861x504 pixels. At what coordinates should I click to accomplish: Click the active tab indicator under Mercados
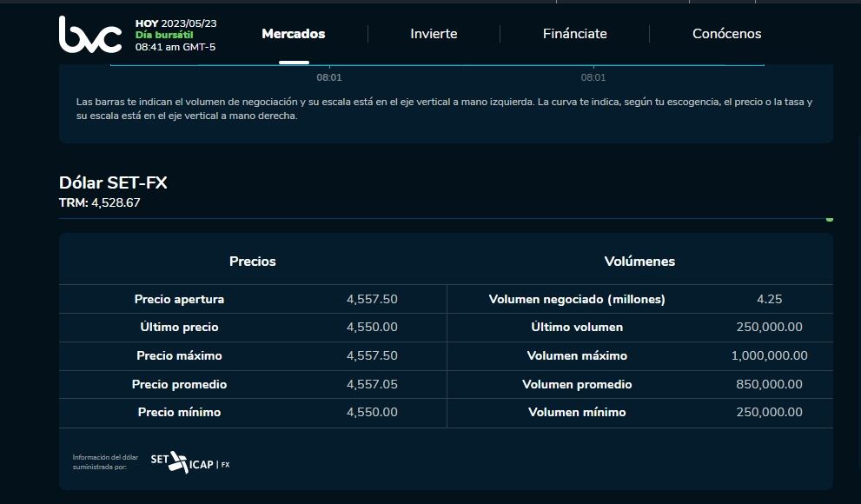pos(293,63)
